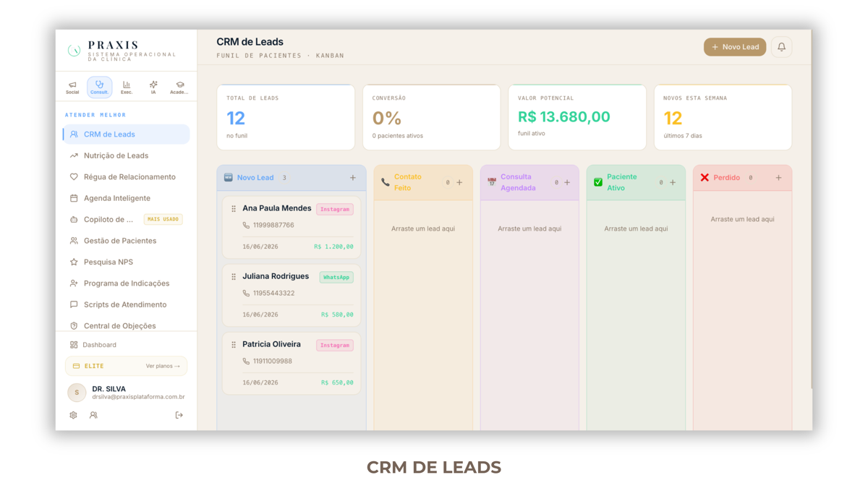This screenshot has height=488, width=868.
Task: Click the Contato Feito phone icon
Action: (x=386, y=182)
